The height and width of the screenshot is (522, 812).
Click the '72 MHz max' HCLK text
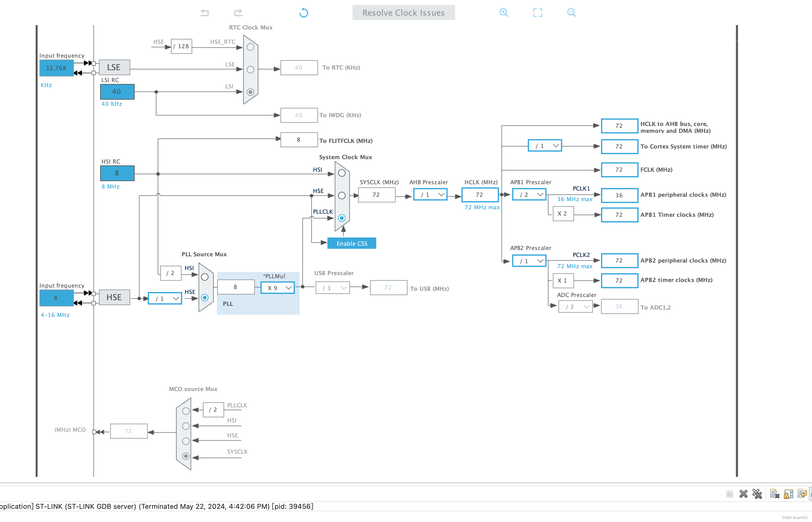(482, 207)
